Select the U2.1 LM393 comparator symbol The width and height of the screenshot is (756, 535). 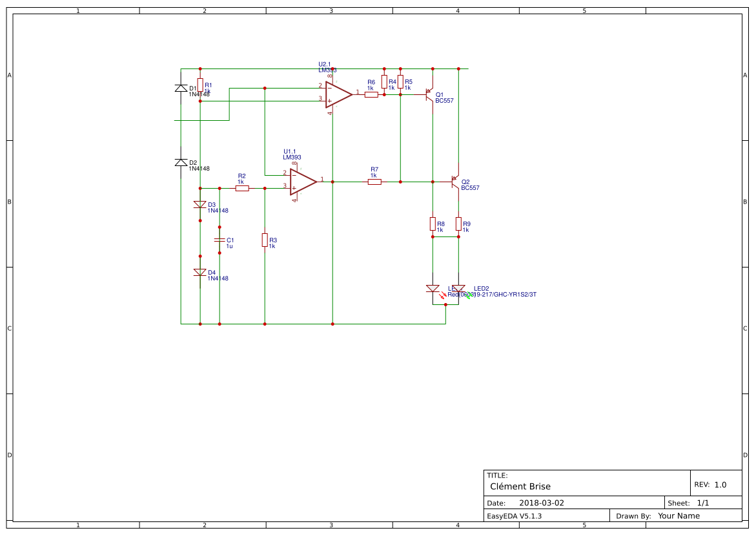tap(338, 94)
